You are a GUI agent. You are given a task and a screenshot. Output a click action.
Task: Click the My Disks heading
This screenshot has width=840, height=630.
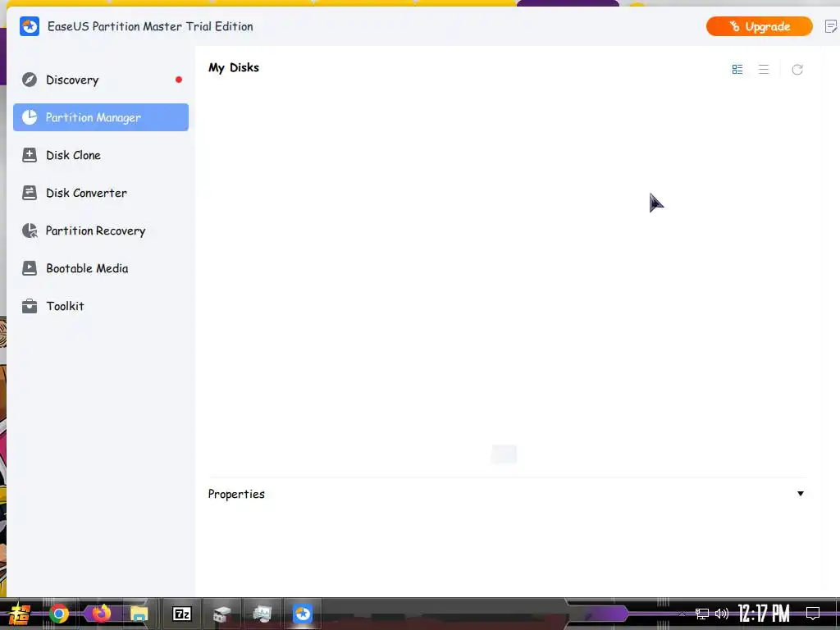pos(234,68)
